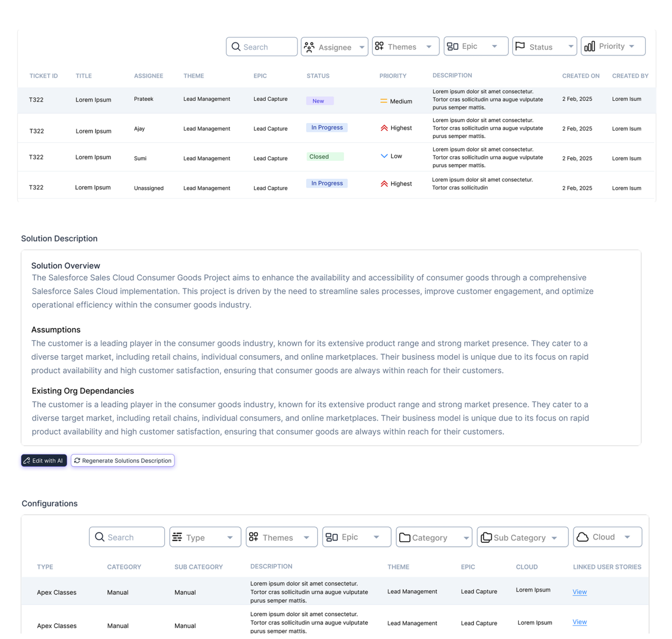672x639 pixels.
Task: Click the Assignee people icon
Action: (310, 46)
